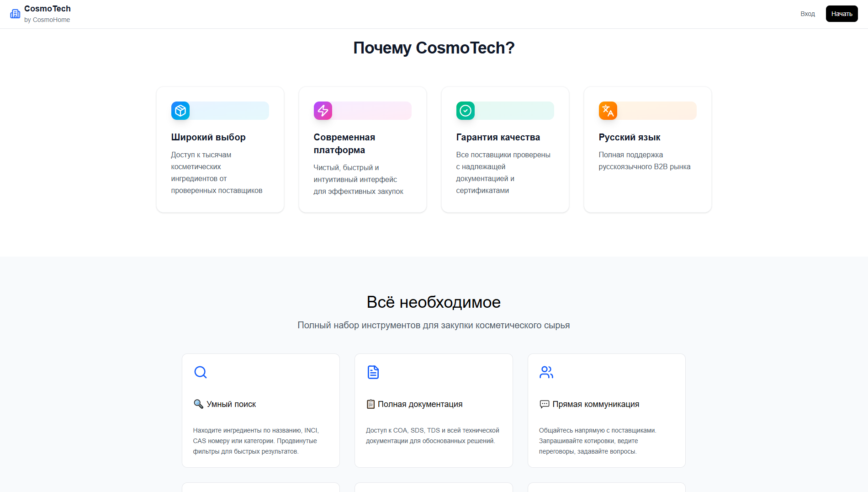The height and width of the screenshot is (492, 868).
Task: Click the purple lightning bolt icon
Action: (323, 111)
